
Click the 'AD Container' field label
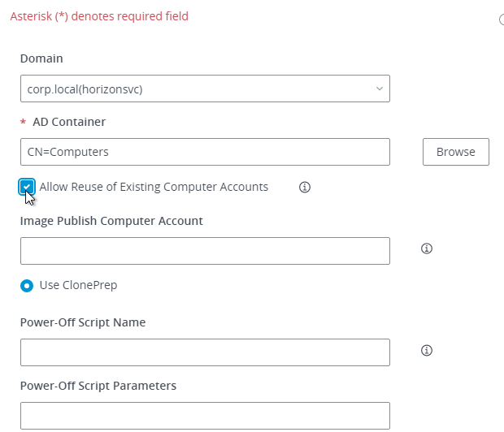[69, 122]
